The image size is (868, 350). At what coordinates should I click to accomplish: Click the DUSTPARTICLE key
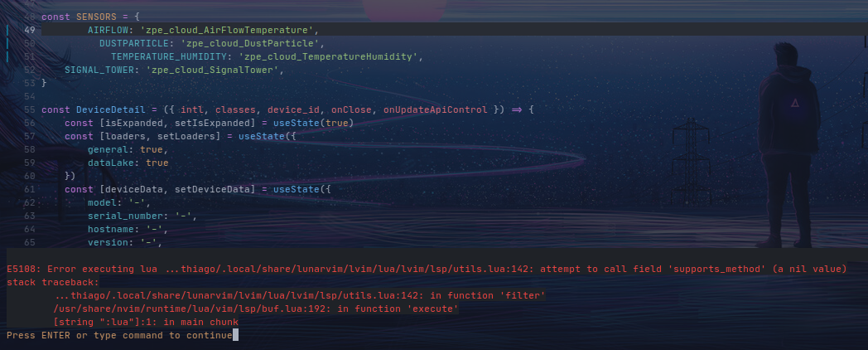click(134, 43)
